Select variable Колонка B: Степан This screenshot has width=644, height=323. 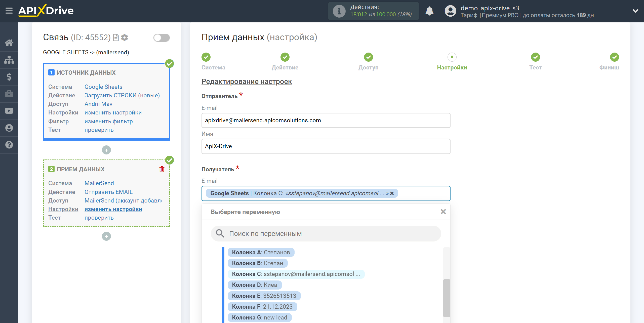(258, 263)
